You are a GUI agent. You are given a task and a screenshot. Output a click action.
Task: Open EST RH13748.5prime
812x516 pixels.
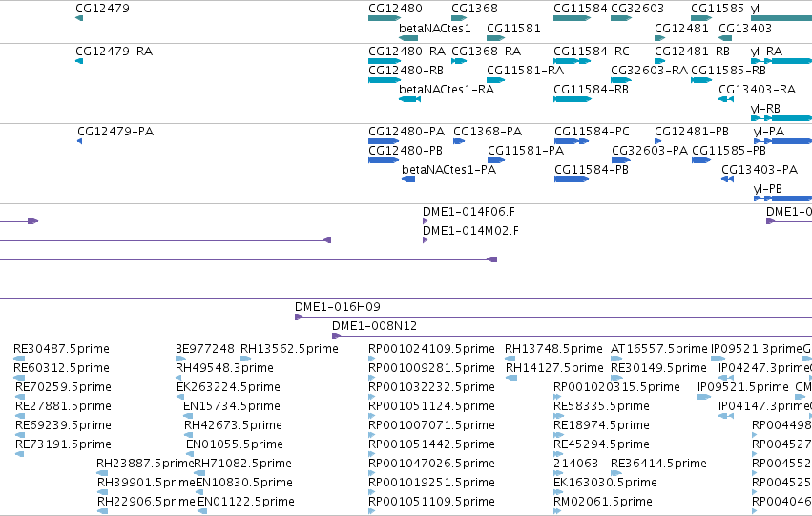pos(553,349)
